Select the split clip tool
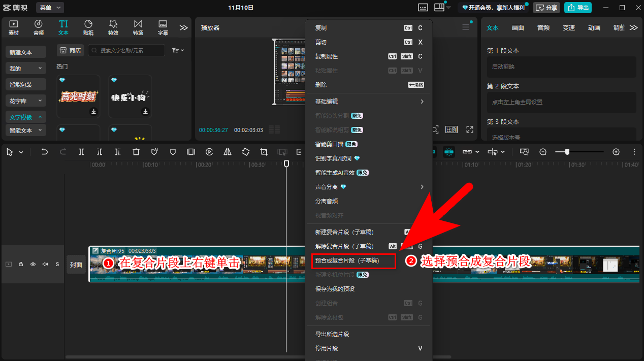 pyautogui.click(x=81, y=152)
